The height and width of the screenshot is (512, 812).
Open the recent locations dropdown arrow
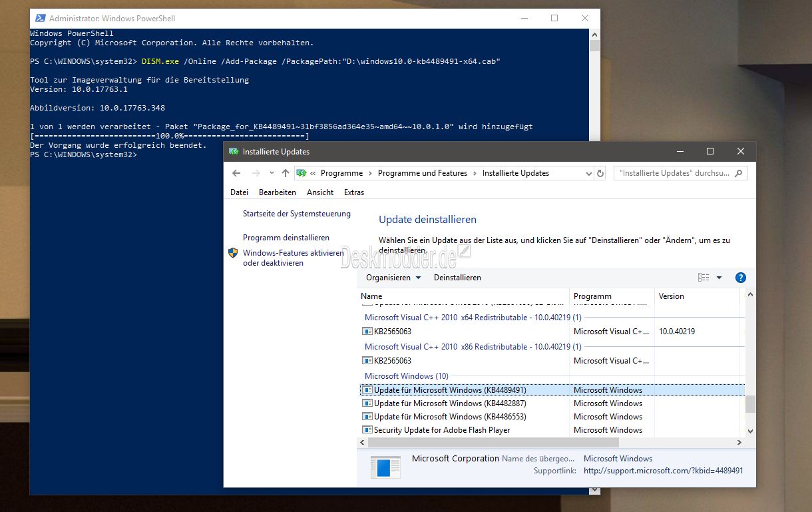click(272, 173)
